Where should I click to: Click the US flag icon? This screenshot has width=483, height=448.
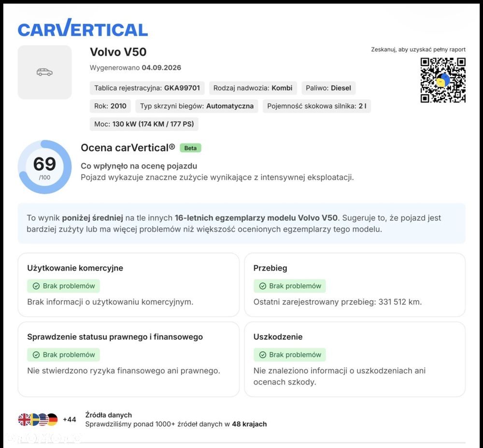click(x=43, y=419)
